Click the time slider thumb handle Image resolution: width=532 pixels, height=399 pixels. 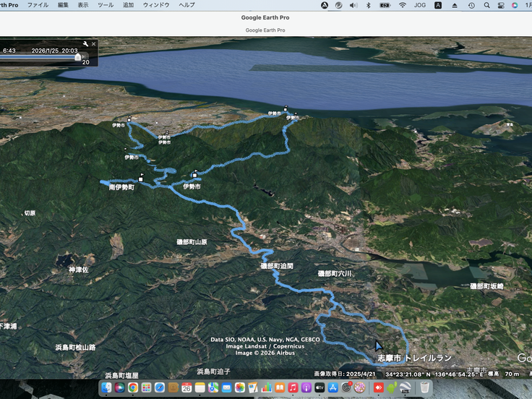click(x=77, y=56)
